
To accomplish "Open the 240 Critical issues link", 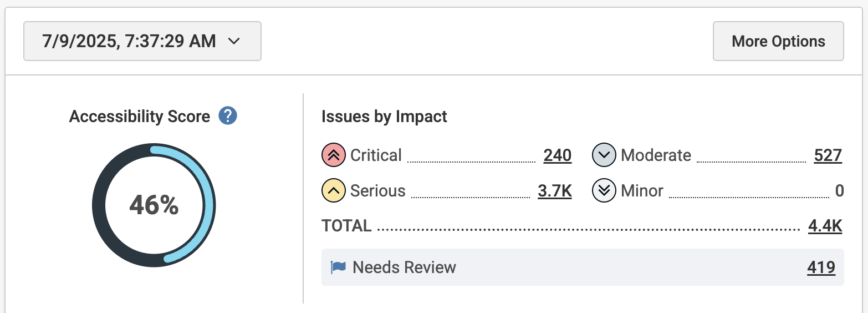I will click(x=557, y=155).
